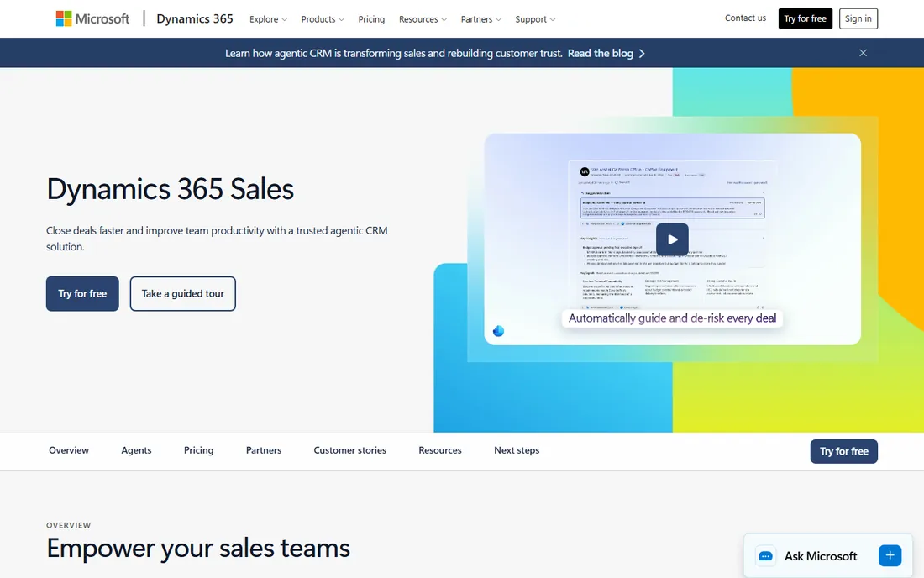The width and height of the screenshot is (924, 578).
Task: Open the Contact us link
Action: 745,18
